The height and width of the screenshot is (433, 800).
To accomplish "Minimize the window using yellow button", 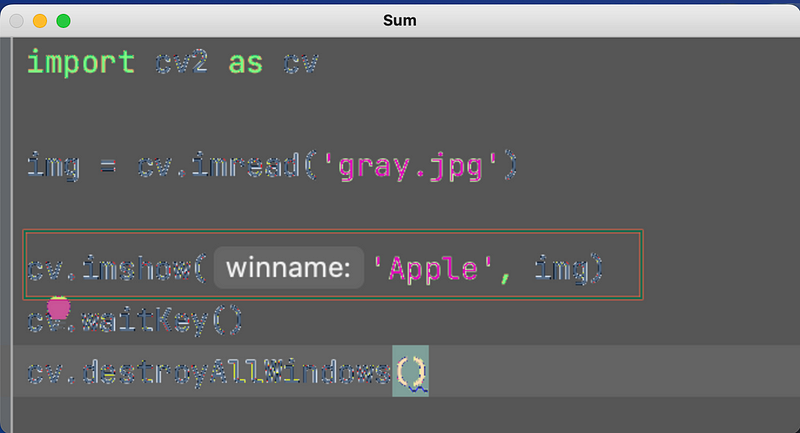I will pyautogui.click(x=40, y=20).
